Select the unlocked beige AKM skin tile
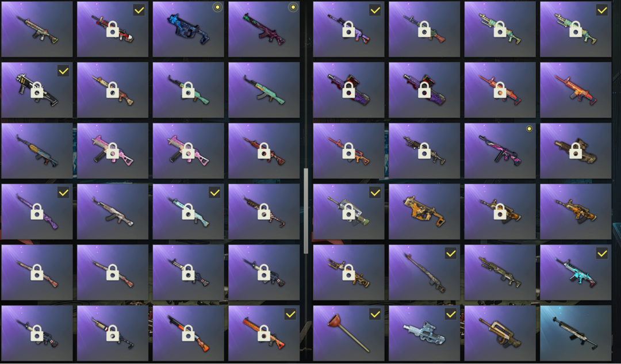 coord(113,212)
